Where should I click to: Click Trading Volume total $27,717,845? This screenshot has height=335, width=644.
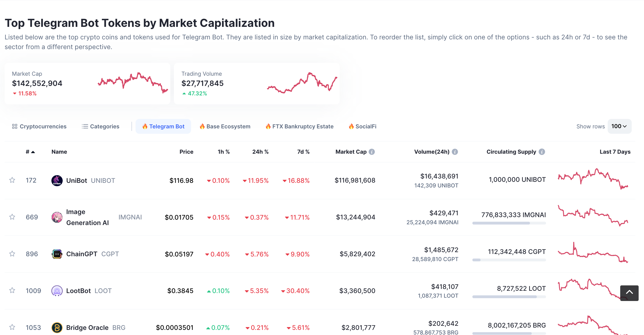pos(202,83)
